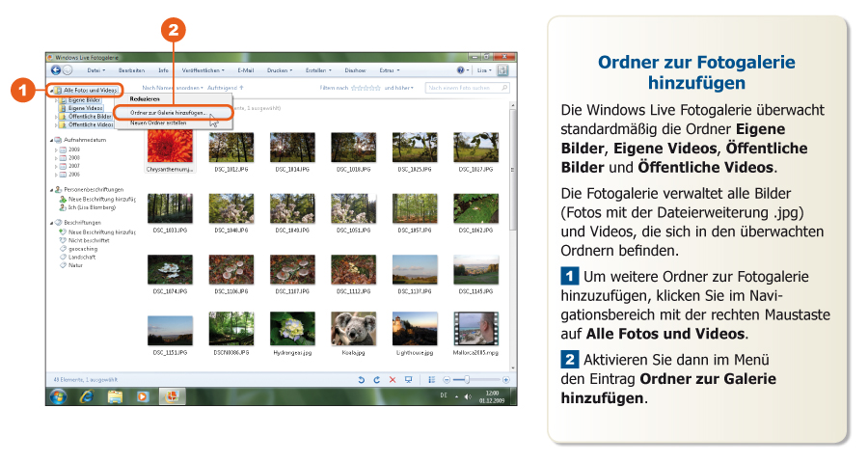Click the blue help question mark icon
Screen dimensions: 868x463
click(x=462, y=70)
